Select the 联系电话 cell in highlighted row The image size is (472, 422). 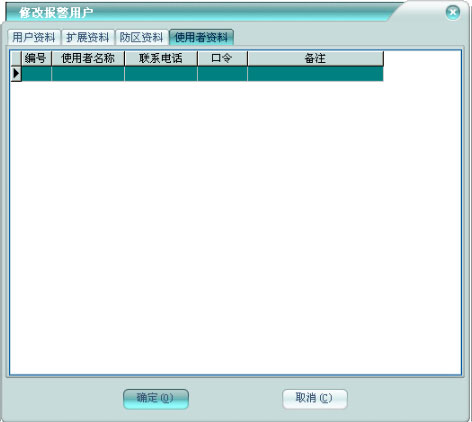tap(161, 74)
